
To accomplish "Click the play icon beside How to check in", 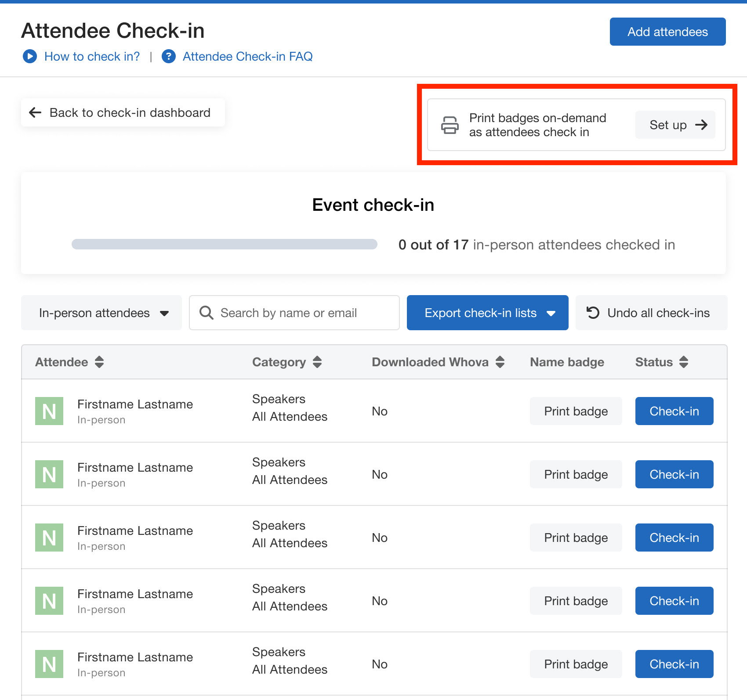I will 30,56.
